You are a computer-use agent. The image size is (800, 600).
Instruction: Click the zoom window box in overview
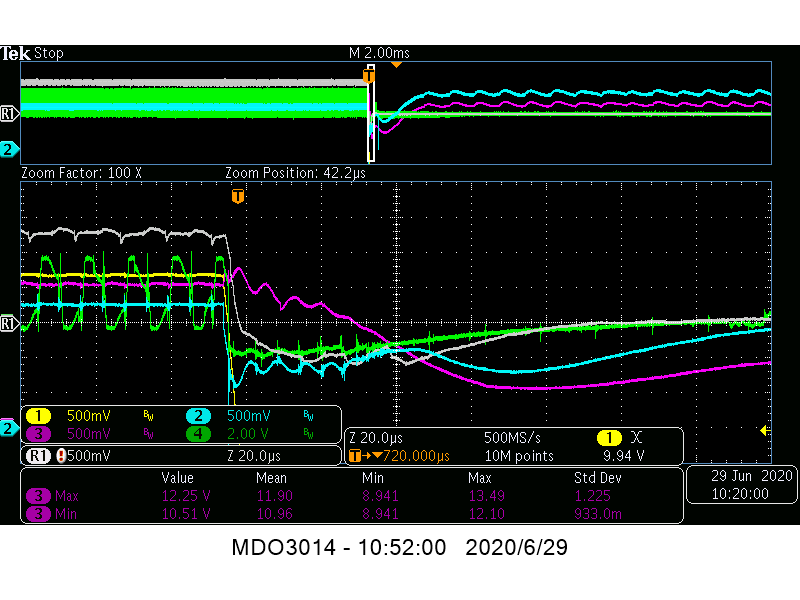point(371,113)
